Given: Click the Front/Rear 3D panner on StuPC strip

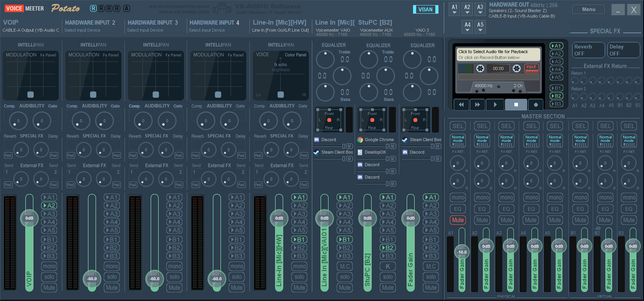Looking at the screenshot, I should pos(372,120).
